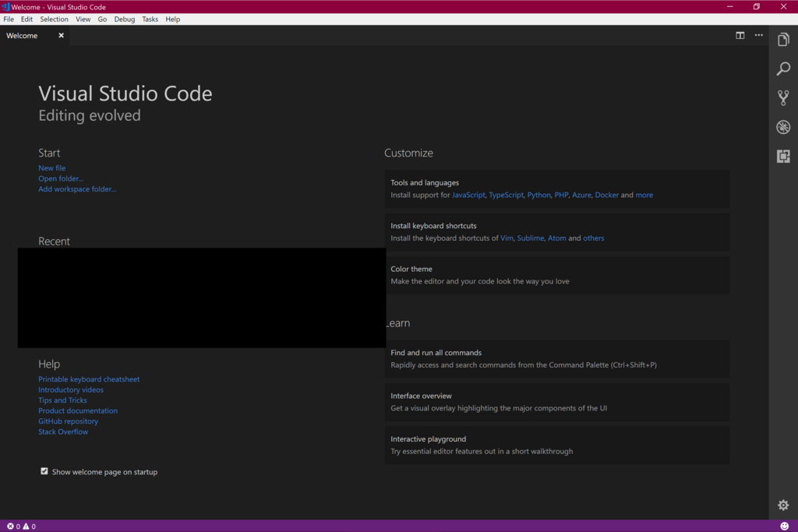
Task: Open the more actions ellipsis icon
Action: pos(759,35)
